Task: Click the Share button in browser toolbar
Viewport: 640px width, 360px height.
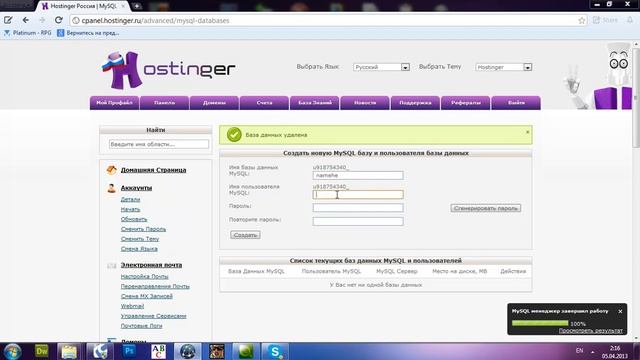Action: click(x=605, y=20)
